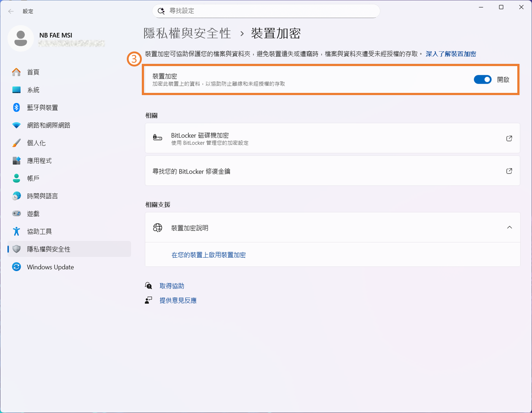This screenshot has height=413, width=532.
Task: Collapse the 裝置加密說明 section chevron
Action: pyautogui.click(x=509, y=228)
